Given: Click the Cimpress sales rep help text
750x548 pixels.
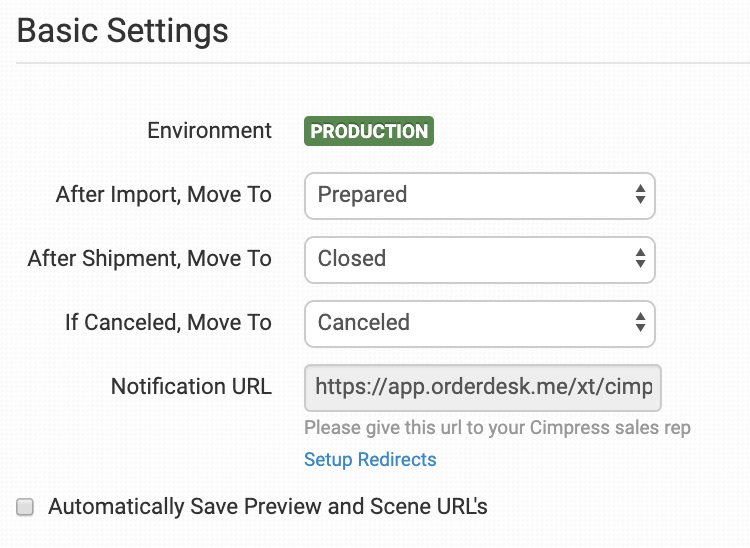Looking at the screenshot, I should [x=497, y=428].
